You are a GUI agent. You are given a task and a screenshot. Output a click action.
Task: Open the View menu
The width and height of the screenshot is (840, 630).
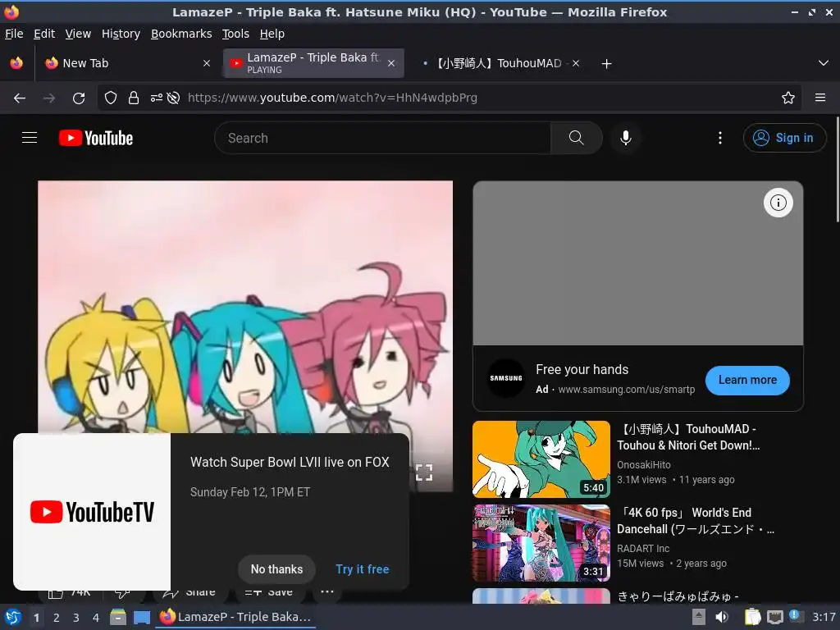pyautogui.click(x=78, y=34)
